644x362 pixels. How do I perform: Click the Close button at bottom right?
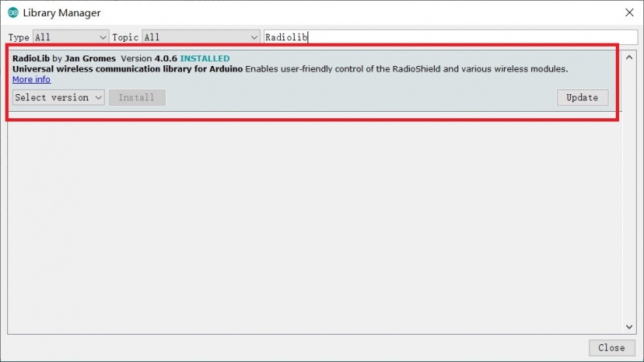pos(612,348)
